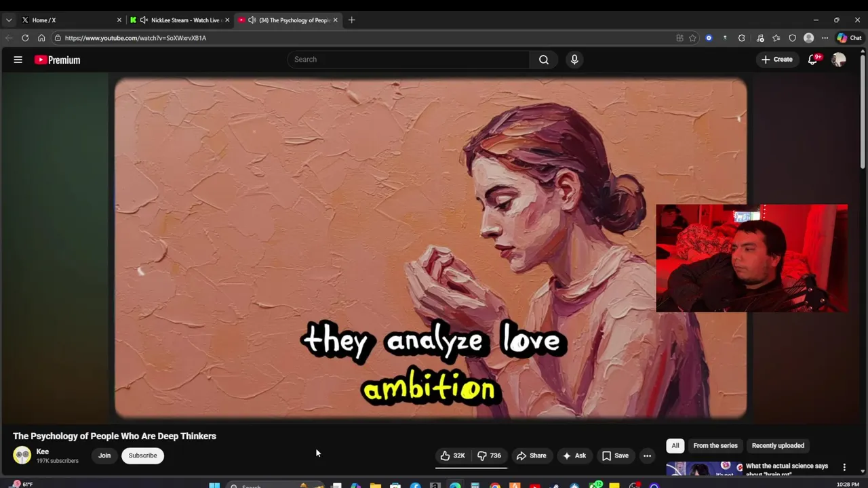Open Browser essentials shield icon
Image resolution: width=868 pixels, height=488 pixels.
pyautogui.click(x=792, y=38)
